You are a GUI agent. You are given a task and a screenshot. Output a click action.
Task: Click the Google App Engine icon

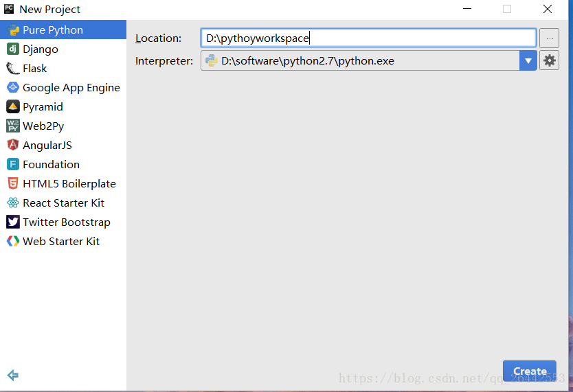pos(13,88)
